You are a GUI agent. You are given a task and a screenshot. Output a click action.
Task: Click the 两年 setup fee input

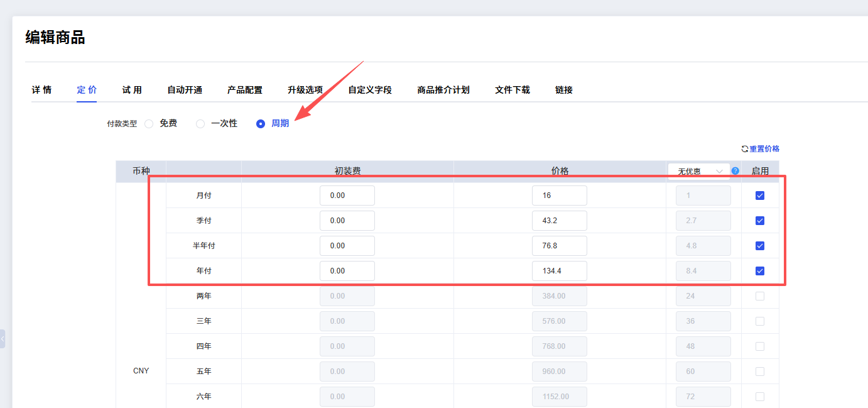pos(347,296)
